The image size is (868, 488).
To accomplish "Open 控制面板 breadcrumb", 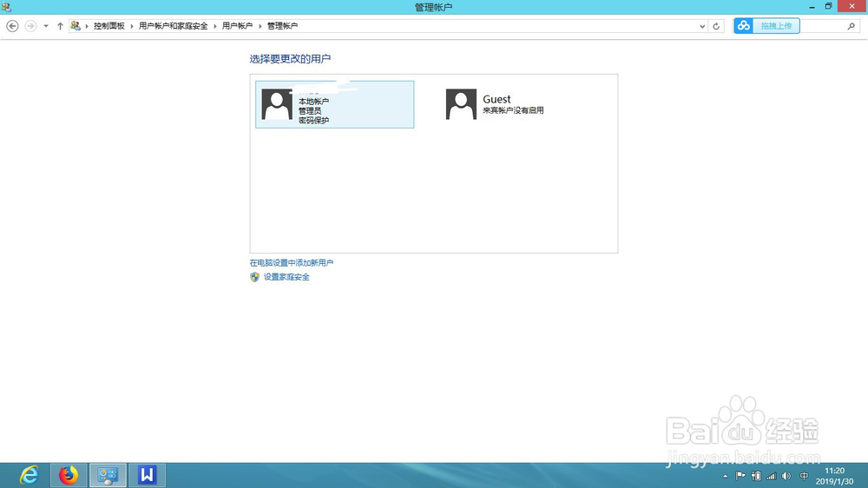I will pos(109,26).
